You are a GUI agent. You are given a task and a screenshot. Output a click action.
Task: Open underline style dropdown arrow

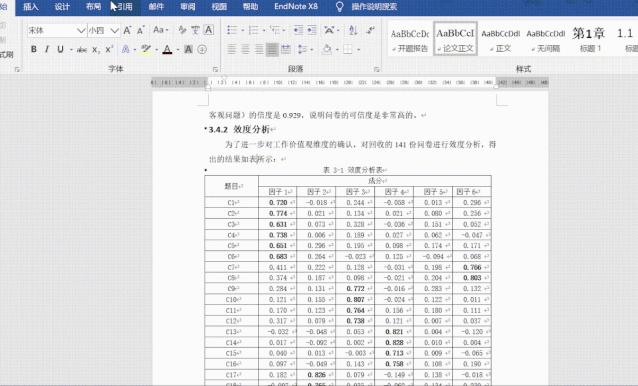tap(71, 50)
